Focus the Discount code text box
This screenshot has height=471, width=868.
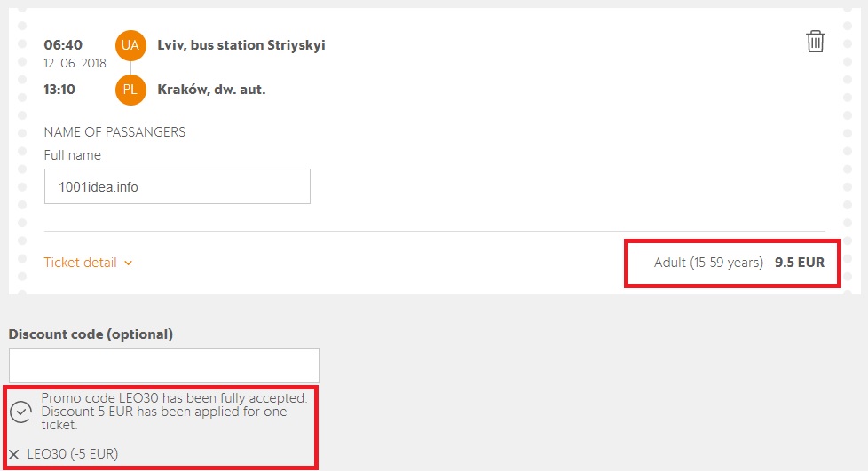pos(164,365)
